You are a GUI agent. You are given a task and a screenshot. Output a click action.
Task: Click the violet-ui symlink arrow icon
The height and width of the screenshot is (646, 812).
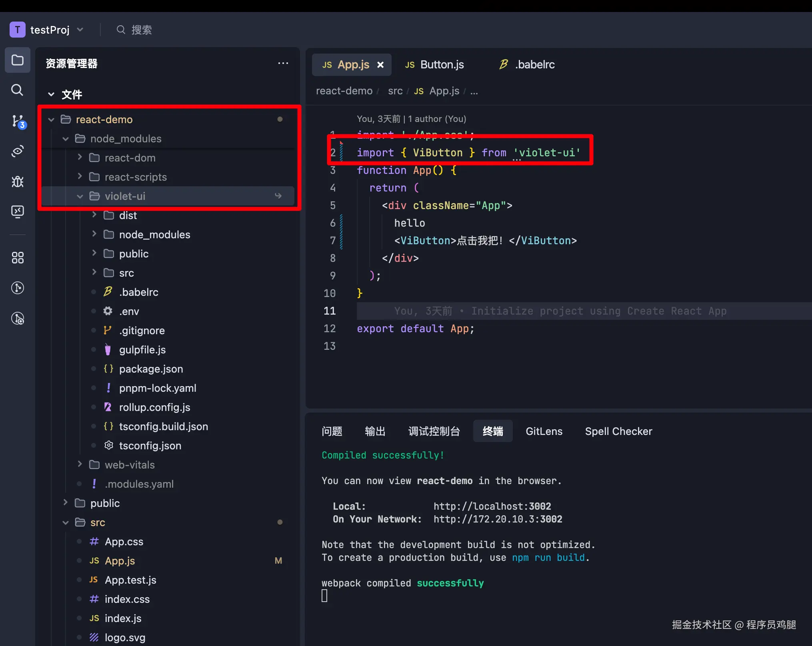pos(278,196)
